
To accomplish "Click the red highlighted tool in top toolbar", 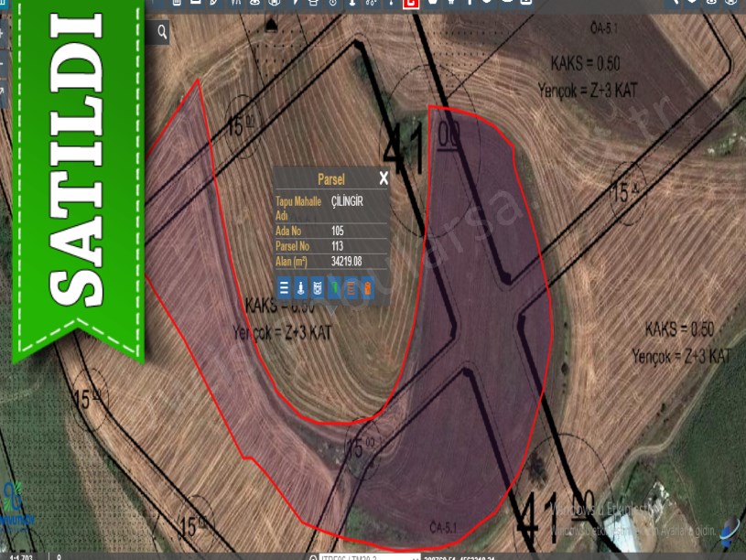I will [x=411, y=3].
